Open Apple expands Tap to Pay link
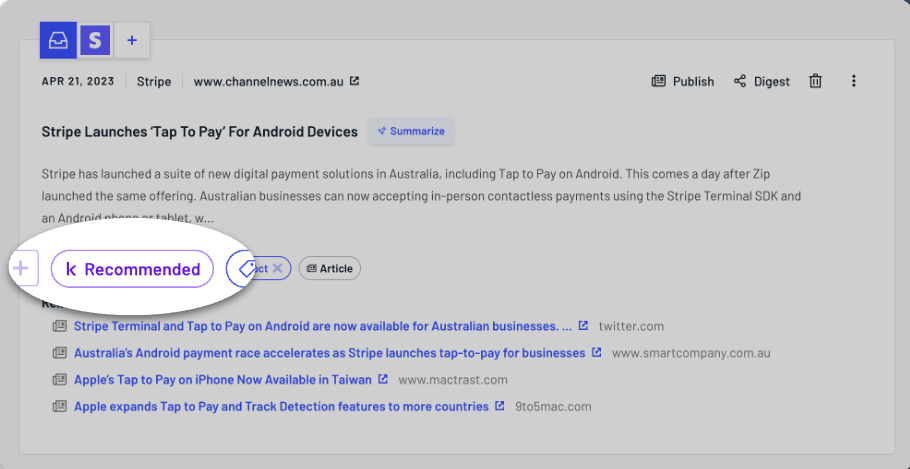Viewport: 910px width, 469px height. point(281,407)
